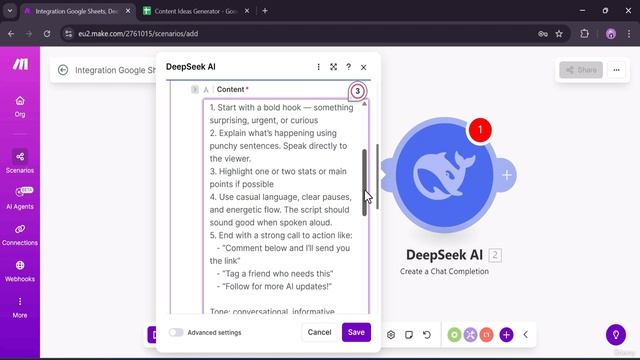The width and height of the screenshot is (640, 360).
Task: Click the Content field inner scrollbar thumb
Action: pyautogui.click(x=364, y=182)
